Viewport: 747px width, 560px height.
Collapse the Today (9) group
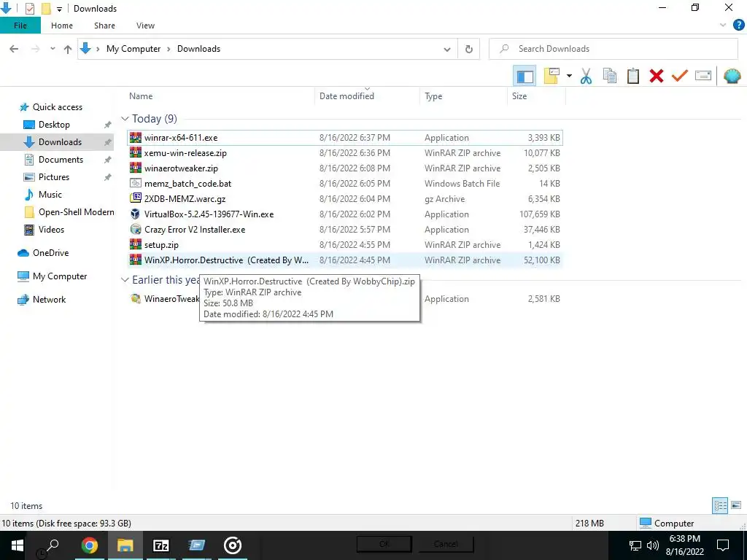coord(125,119)
